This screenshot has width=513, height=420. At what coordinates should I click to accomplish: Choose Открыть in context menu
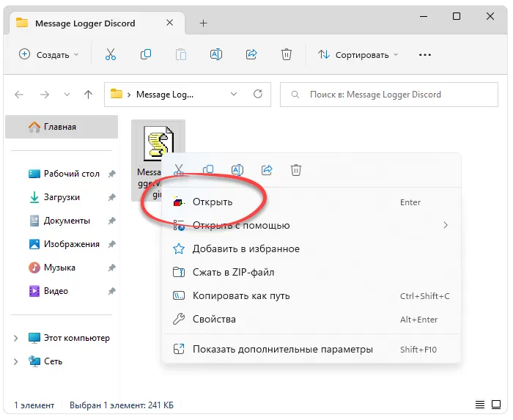click(311, 202)
